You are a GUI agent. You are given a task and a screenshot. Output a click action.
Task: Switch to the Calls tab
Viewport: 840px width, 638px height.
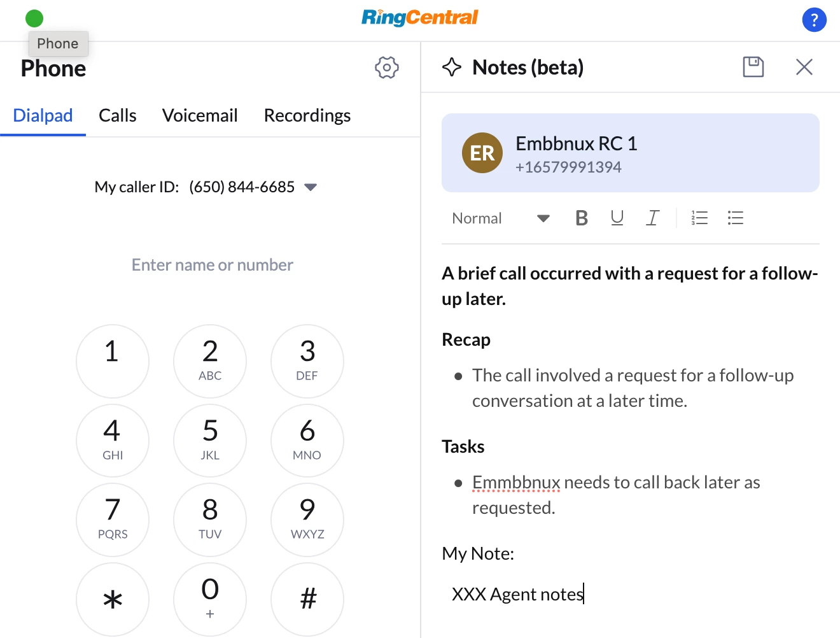coord(118,115)
